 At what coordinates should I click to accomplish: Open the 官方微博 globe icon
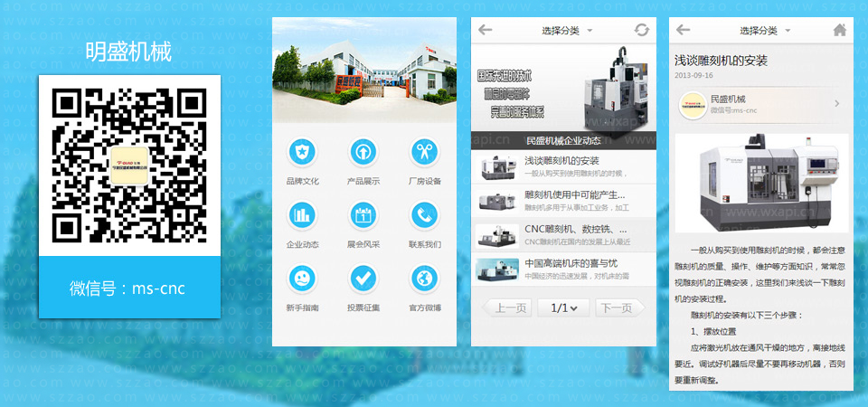click(425, 278)
